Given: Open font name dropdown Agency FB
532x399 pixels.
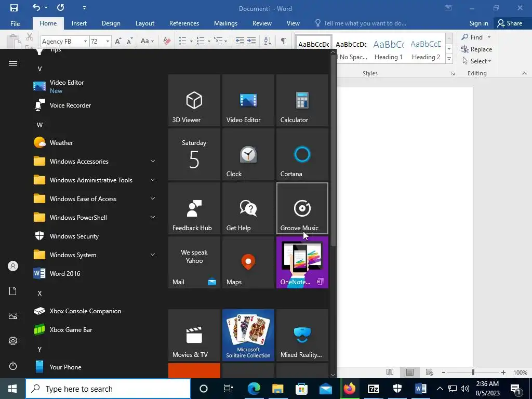Looking at the screenshot, I should point(86,42).
